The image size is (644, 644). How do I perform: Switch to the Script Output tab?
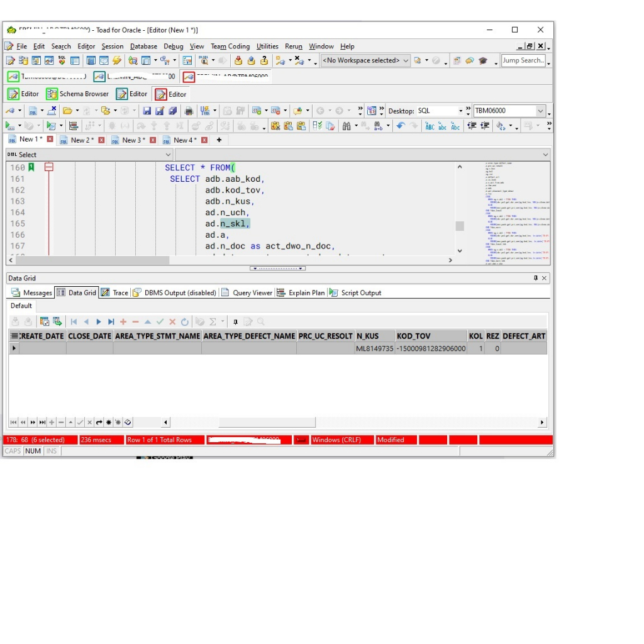click(356, 293)
